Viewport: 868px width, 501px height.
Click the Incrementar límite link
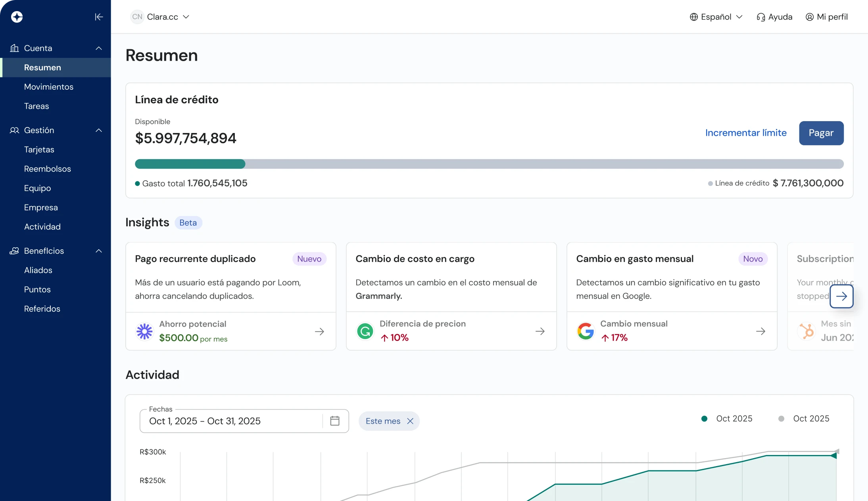point(745,133)
